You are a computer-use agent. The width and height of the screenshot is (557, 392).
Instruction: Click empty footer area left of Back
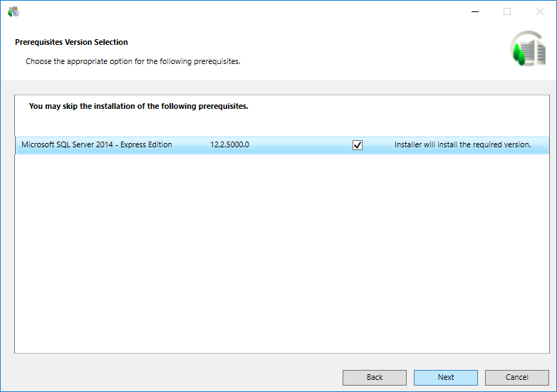coord(171,377)
